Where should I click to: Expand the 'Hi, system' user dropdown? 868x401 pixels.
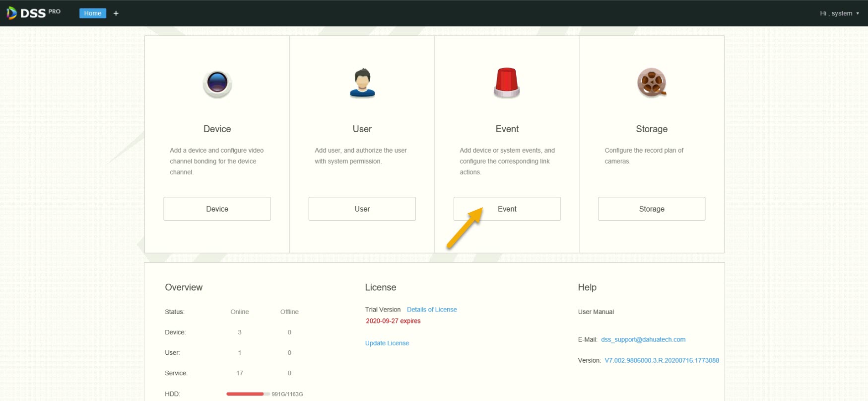point(839,13)
